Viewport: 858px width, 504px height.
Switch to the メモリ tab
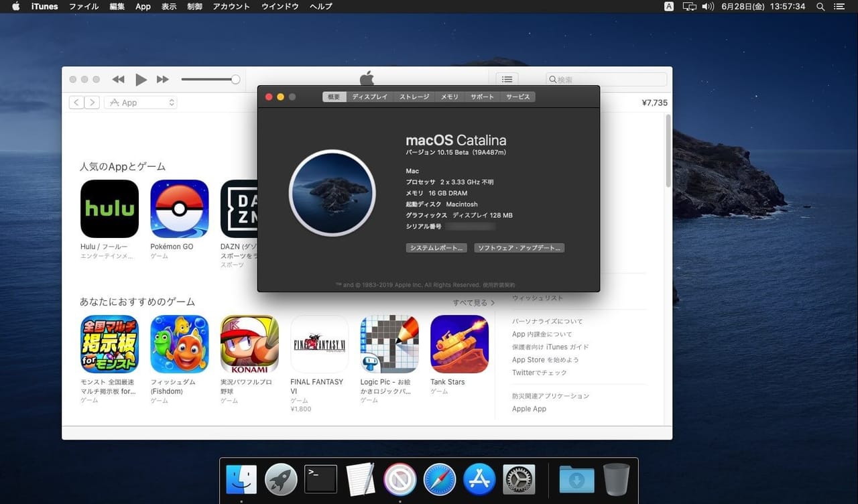coord(449,97)
